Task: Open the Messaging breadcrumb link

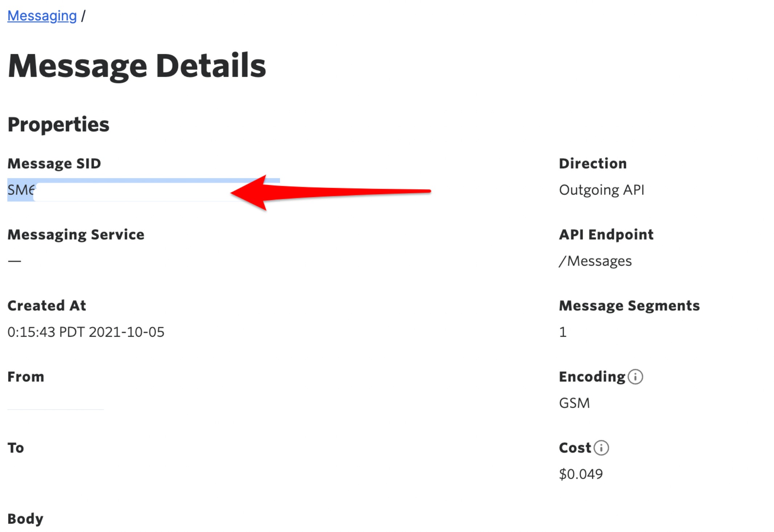Action: 42,16
